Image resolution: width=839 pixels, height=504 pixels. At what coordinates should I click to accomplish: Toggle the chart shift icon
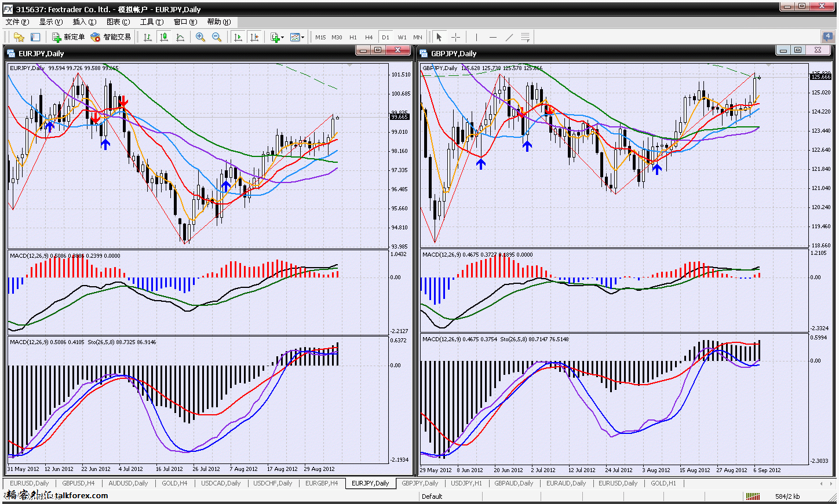coord(254,37)
